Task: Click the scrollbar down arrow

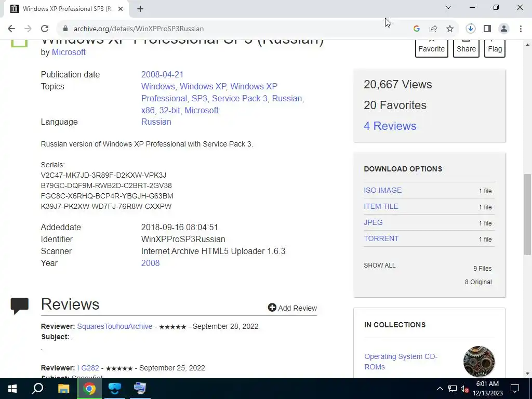Action: tap(527, 374)
